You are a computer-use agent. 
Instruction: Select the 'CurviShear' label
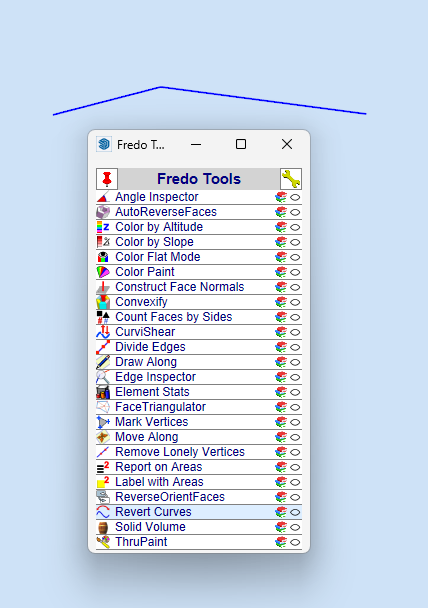coord(145,332)
